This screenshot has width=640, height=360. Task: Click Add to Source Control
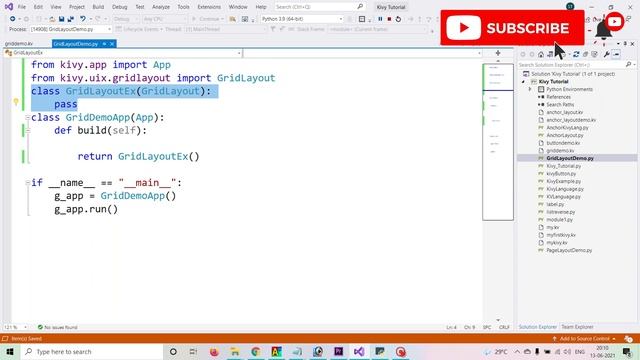(x=584, y=339)
